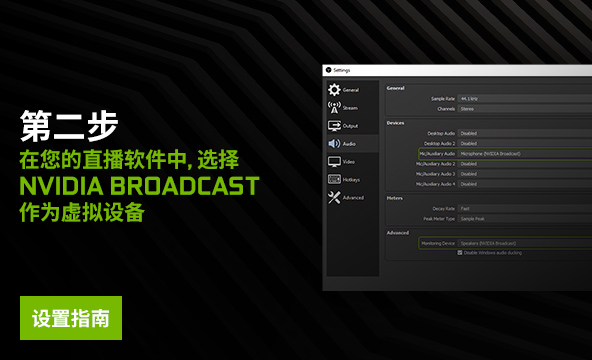Click the NVIDIA BROADCAST green heading

(x=139, y=186)
